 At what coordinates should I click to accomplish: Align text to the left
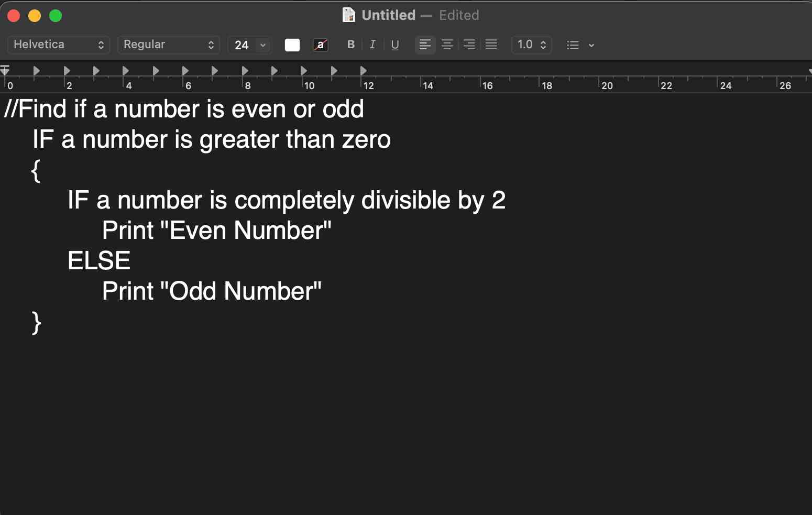pos(425,45)
